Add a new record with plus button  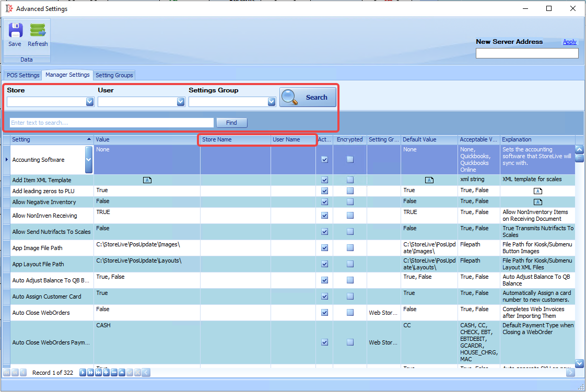coord(106,373)
